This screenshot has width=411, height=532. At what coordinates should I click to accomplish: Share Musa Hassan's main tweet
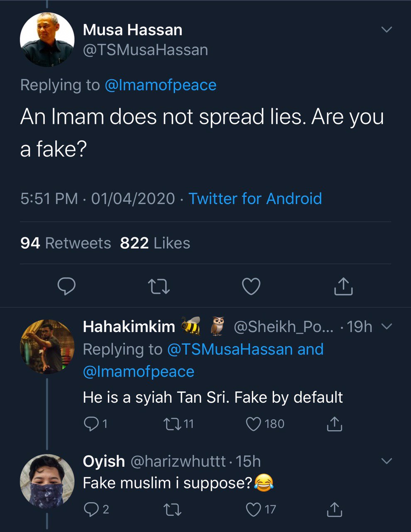343,286
